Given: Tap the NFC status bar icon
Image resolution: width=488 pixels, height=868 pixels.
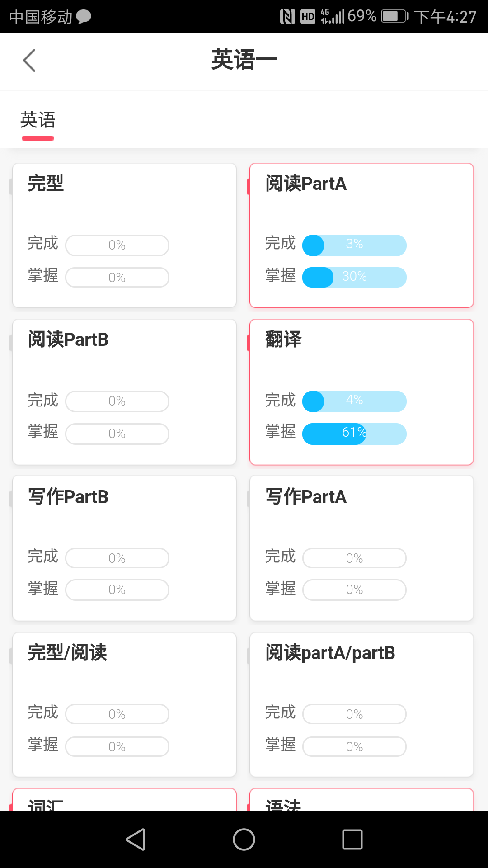Looking at the screenshot, I should 287,17.
